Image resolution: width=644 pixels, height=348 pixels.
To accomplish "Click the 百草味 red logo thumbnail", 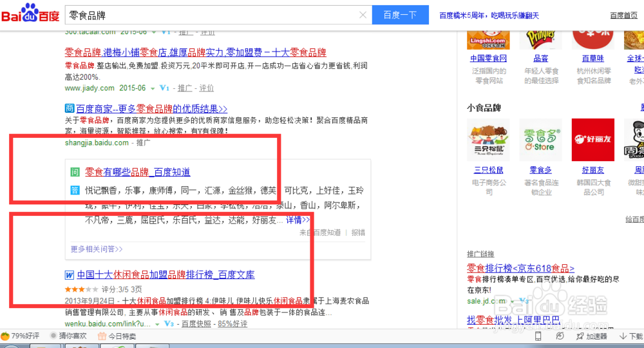I will [592, 40].
